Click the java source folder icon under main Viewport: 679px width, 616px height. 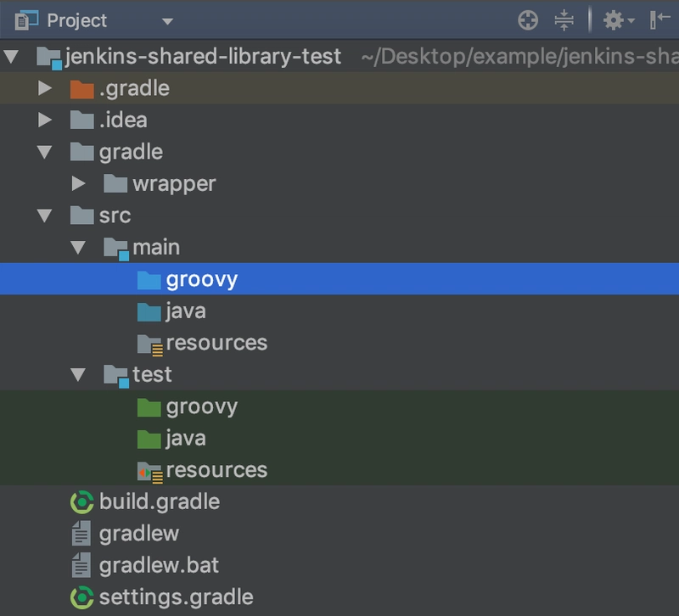click(149, 311)
